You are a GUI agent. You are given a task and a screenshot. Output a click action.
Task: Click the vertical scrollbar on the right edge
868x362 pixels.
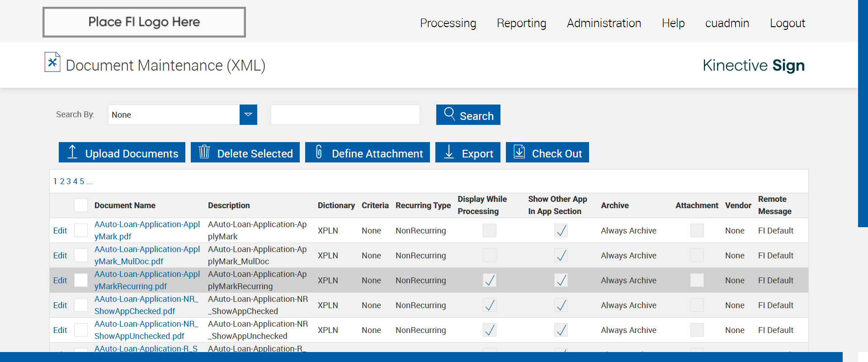[863, 113]
